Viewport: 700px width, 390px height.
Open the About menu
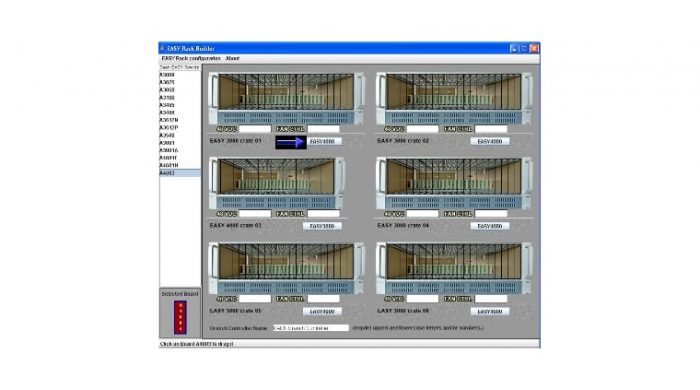[x=233, y=58]
